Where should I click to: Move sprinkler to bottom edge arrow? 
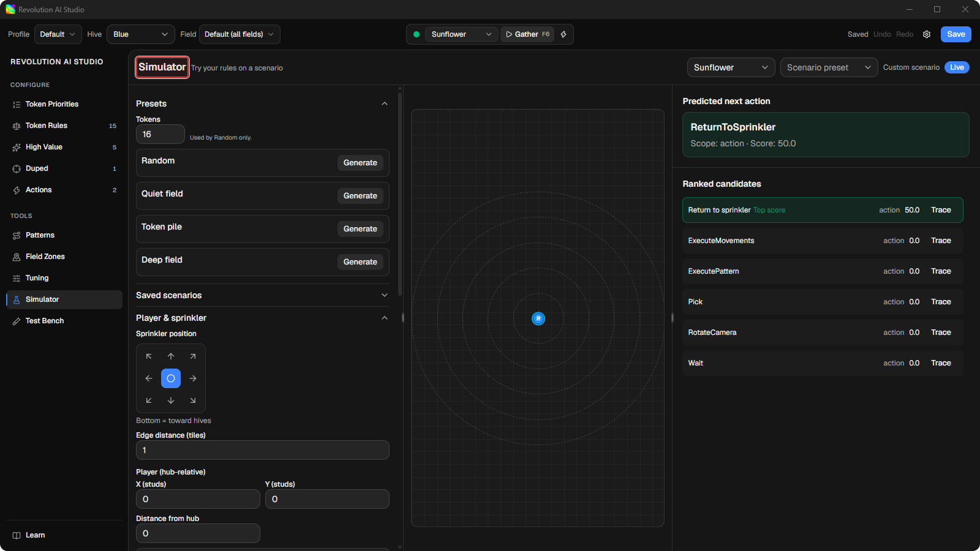[171, 400]
